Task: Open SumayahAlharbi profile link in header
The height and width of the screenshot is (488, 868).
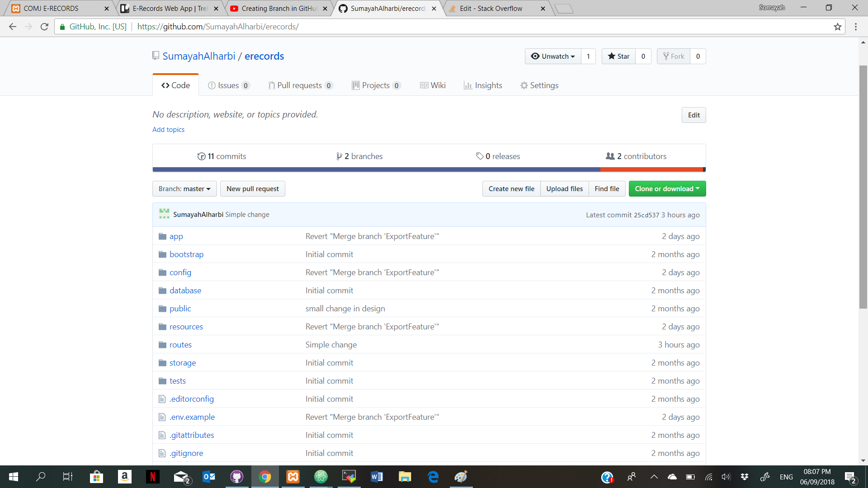Action: 199,56
